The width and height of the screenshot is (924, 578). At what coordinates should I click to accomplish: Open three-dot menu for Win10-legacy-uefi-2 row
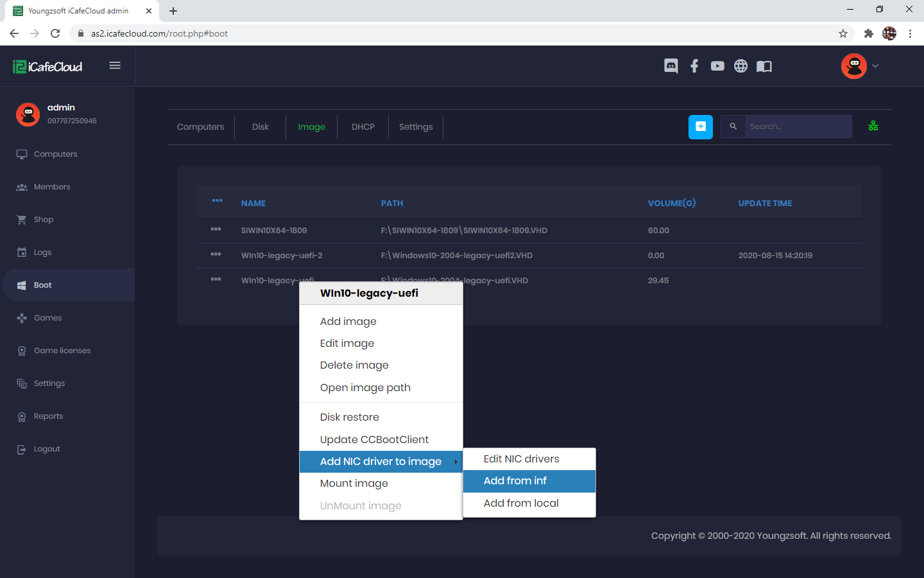[216, 254]
